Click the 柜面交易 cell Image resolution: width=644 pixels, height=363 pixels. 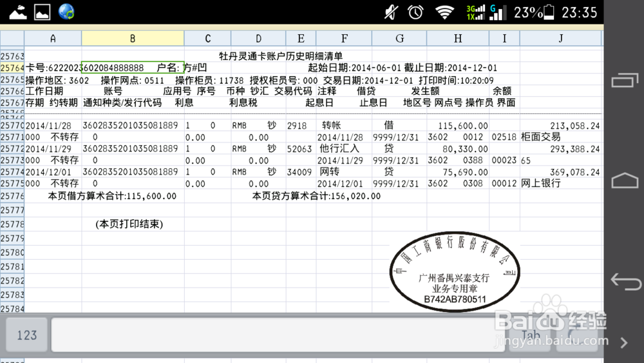click(540, 137)
